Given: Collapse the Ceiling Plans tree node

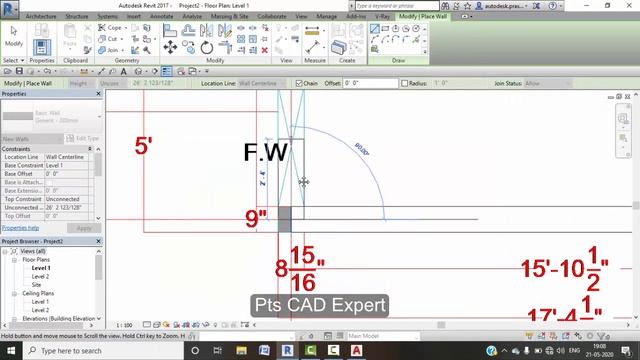Looking at the screenshot, I should (x=14, y=293).
